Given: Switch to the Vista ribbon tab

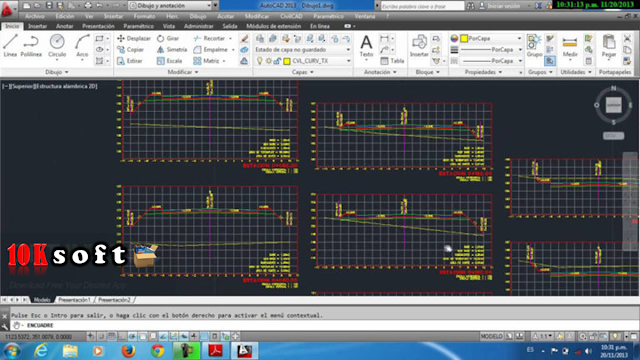Looking at the screenshot, I should point(169,26).
